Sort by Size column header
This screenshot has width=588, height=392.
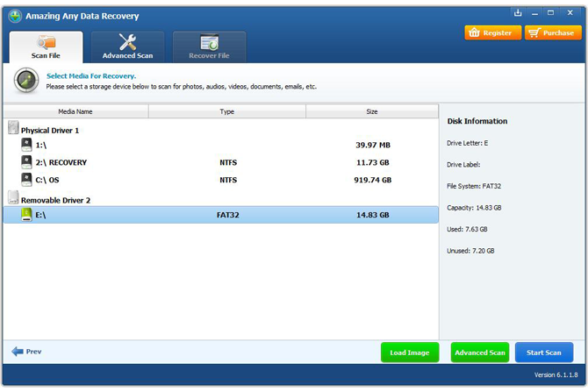click(372, 111)
